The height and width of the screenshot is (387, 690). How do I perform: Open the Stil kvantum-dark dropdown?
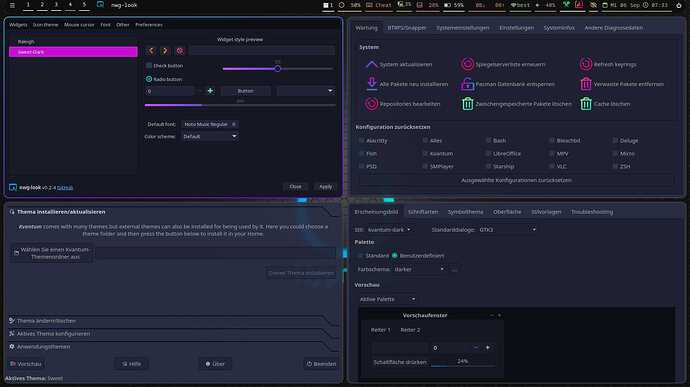tap(389, 229)
